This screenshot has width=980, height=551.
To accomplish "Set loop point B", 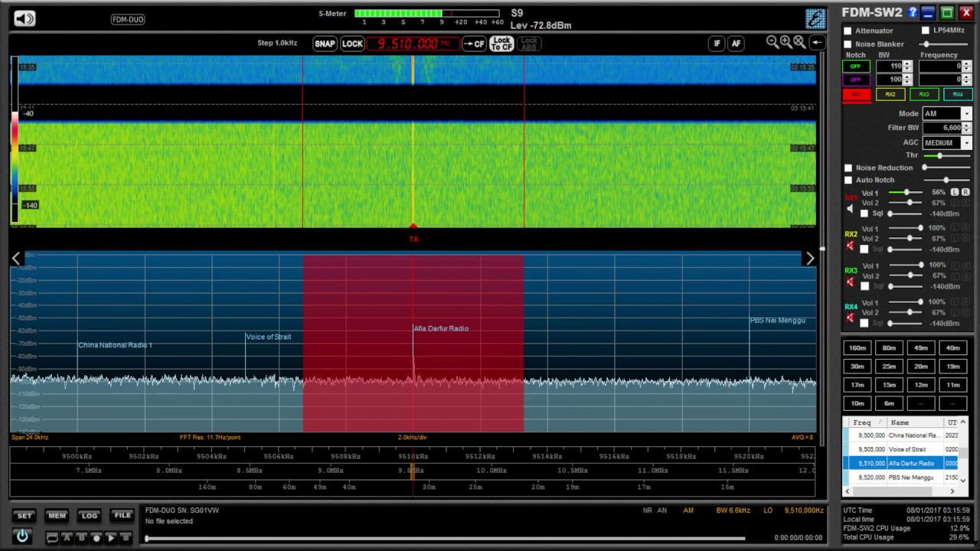I will click(81, 538).
